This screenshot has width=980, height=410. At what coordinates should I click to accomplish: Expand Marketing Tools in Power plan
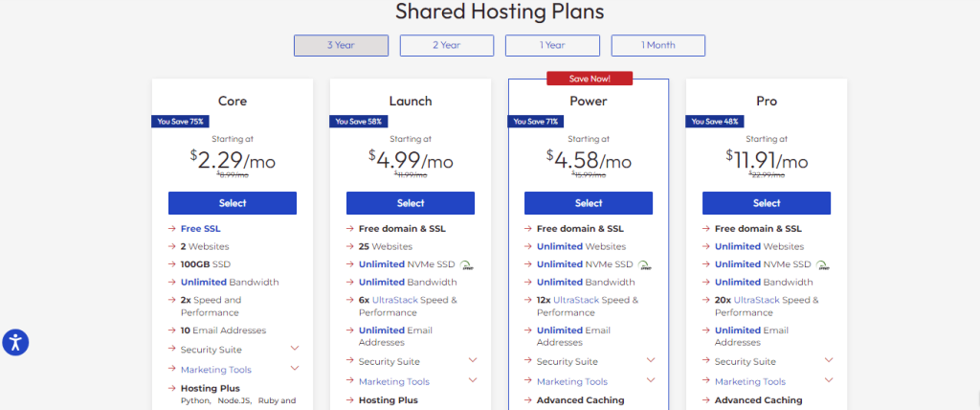(x=651, y=380)
